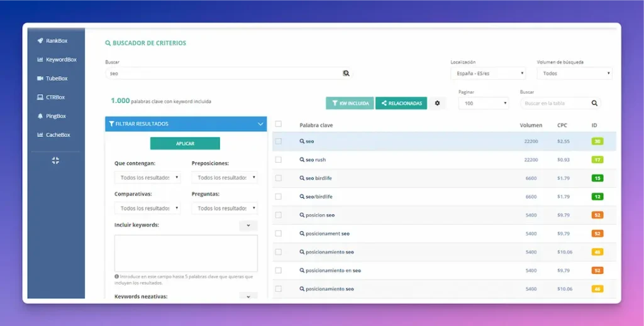644x326 pixels.
Task: Click the CPC value $2.55
Action: pos(563,141)
